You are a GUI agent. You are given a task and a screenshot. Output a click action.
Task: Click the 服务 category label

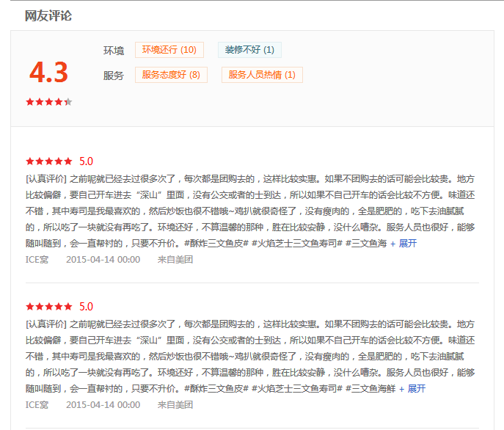tap(114, 76)
